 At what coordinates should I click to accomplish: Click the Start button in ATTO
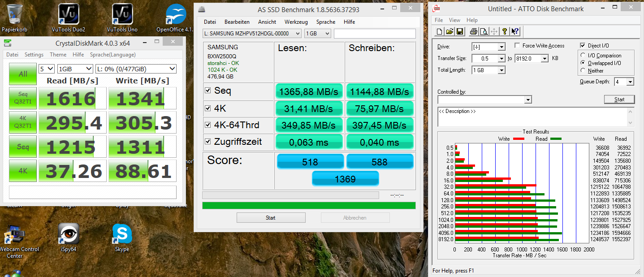point(619,100)
